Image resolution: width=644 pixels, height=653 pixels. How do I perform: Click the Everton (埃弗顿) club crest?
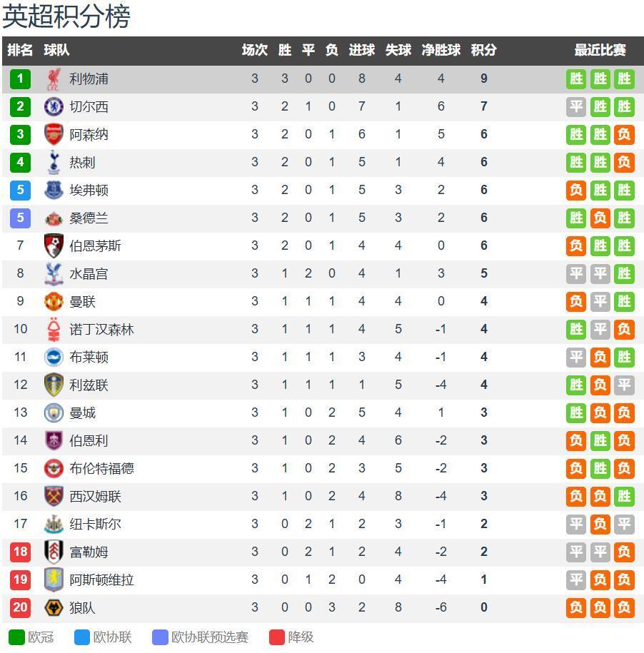coord(54,190)
